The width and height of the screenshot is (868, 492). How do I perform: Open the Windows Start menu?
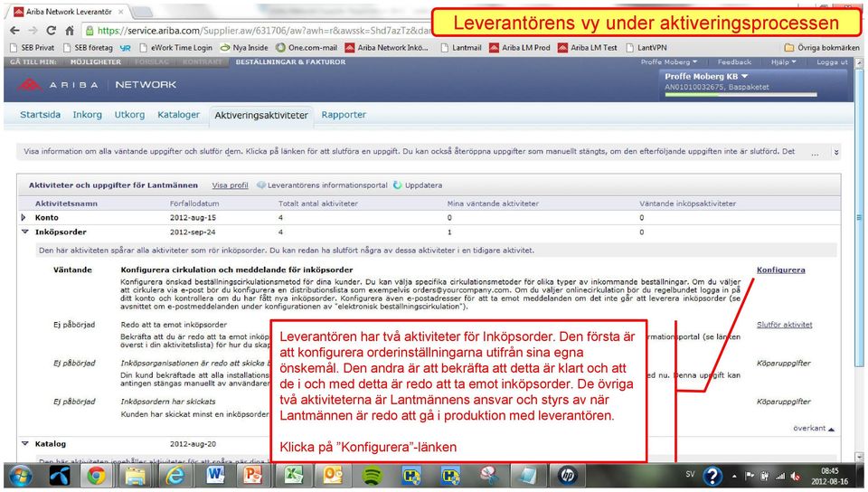pyautogui.click(x=21, y=476)
